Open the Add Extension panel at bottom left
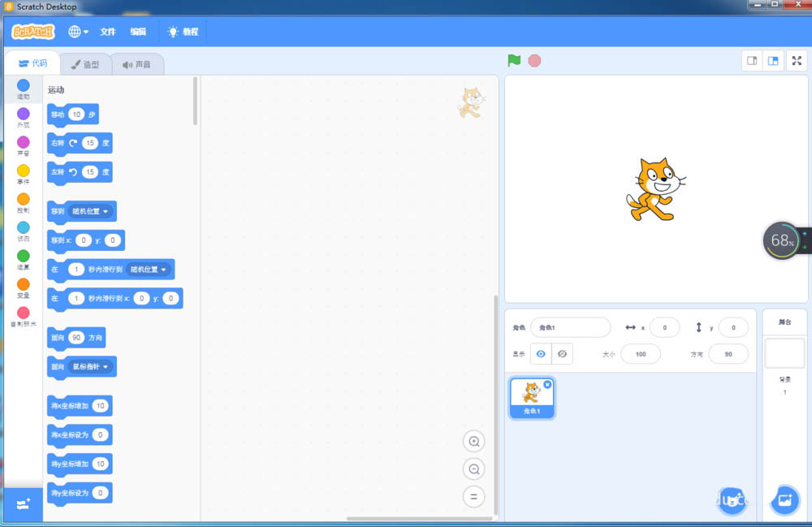This screenshot has width=812, height=527. (23, 503)
